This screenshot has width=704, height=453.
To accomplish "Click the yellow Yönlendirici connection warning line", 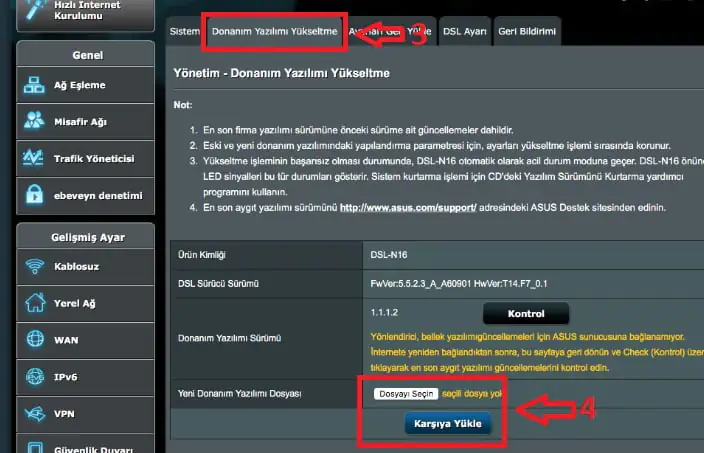I will pos(527,337).
